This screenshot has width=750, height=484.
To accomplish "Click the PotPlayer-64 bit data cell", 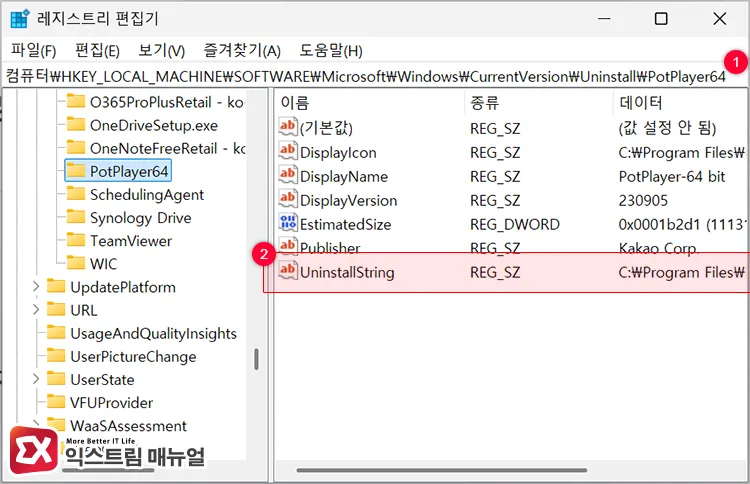I will (672, 176).
